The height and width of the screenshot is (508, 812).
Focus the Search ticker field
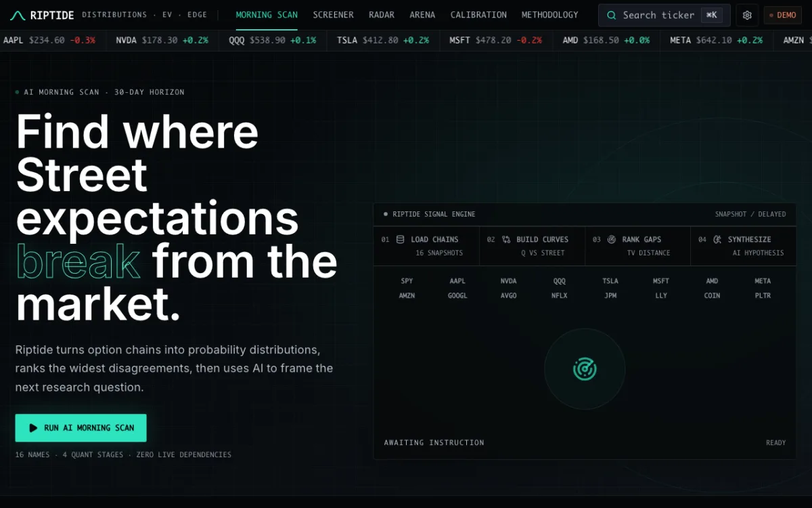click(664, 15)
